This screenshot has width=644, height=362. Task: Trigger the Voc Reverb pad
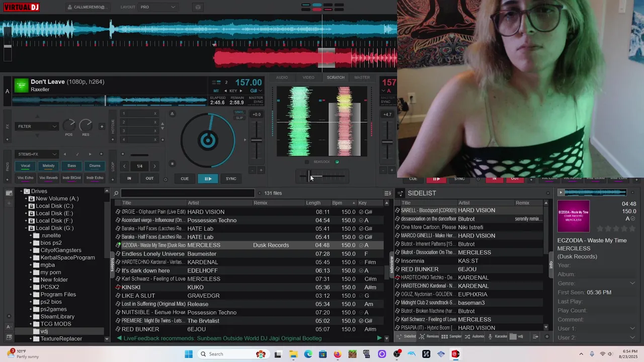48,177
